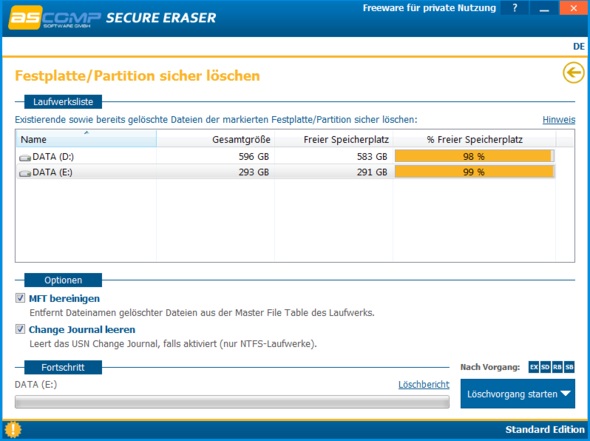
Task: Click the Optionen section header
Action: click(63, 280)
